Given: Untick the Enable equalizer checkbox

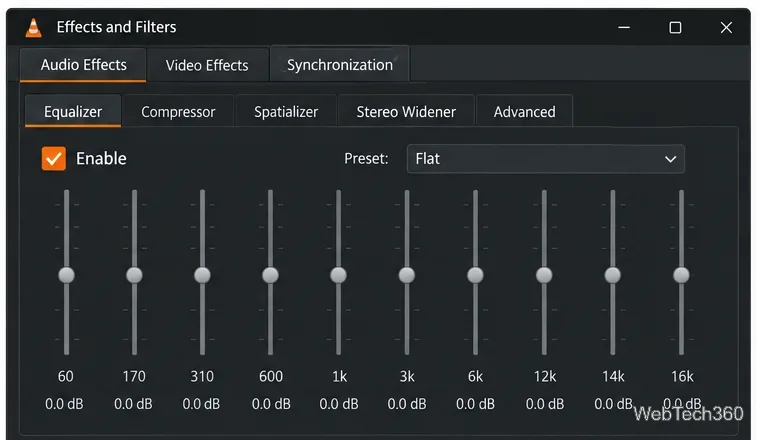Looking at the screenshot, I should [x=54, y=158].
